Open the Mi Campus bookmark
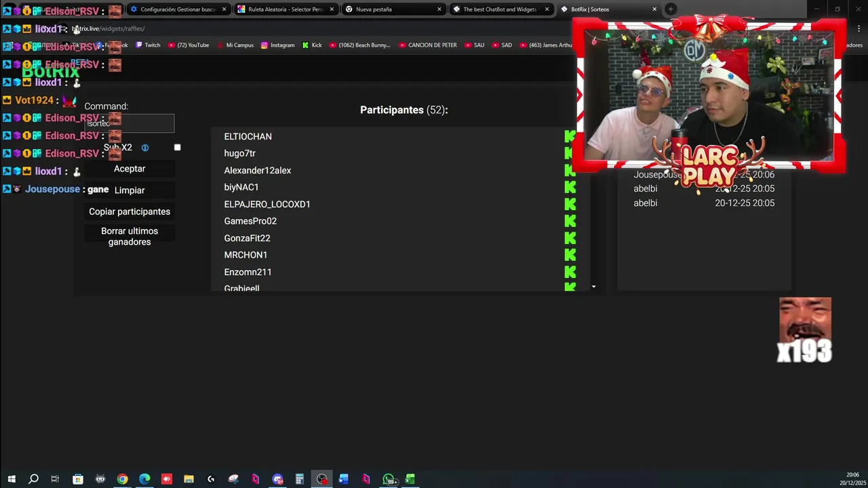 click(235, 45)
